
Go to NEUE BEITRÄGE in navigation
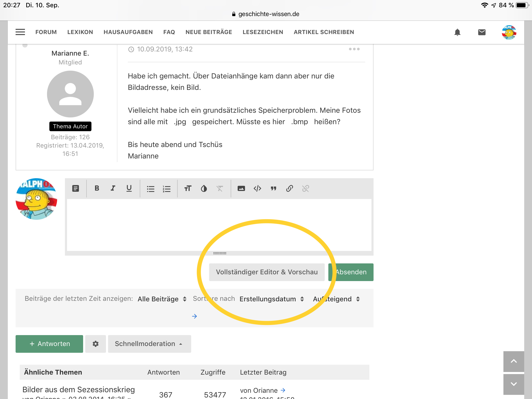pos(209,32)
